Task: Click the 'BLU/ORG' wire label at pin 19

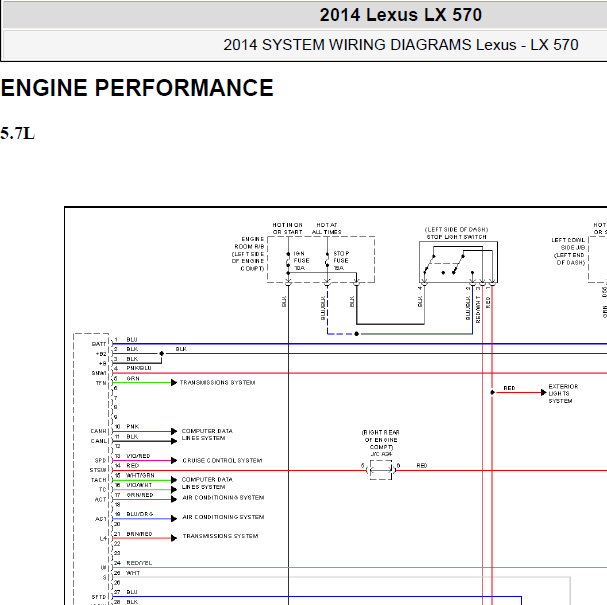Action: [x=140, y=514]
